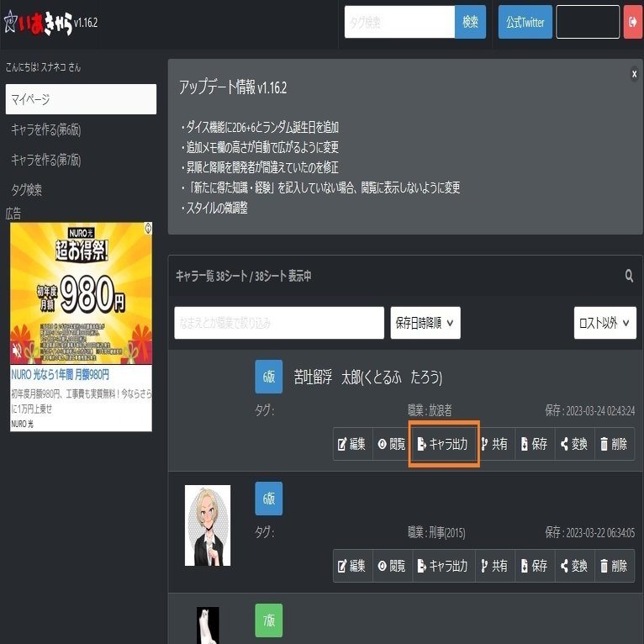
Task: Click 削除 for 苦吐留浮 太郎
Action: click(615, 444)
